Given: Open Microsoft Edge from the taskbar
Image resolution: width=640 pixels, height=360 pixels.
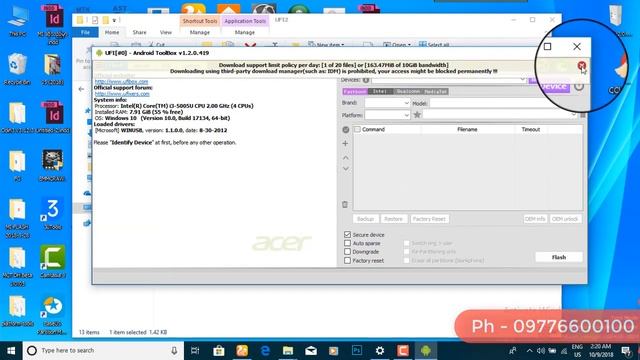Looking at the screenshot, I should pyautogui.click(x=265, y=351).
